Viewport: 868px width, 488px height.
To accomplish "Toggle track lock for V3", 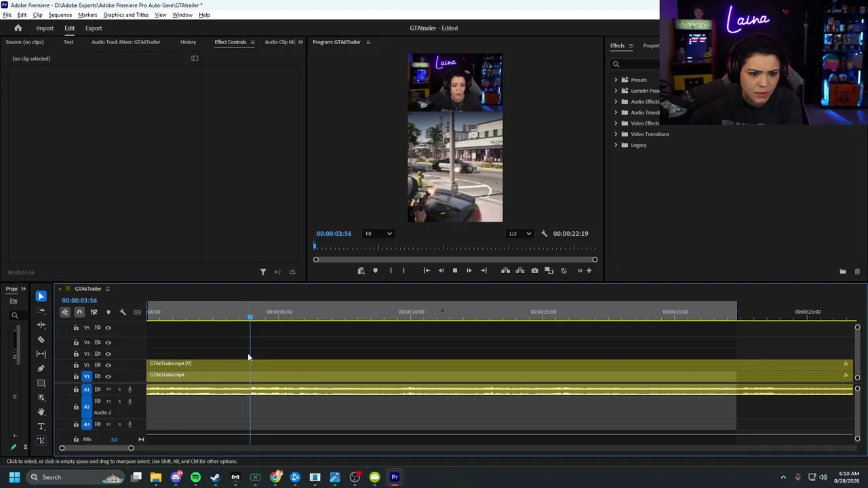I will click(x=76, y=354).
